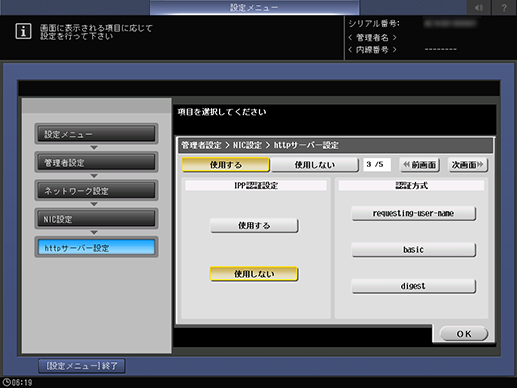Image resolution: width=517 pixels, height=388 pixels.
Task: Enable IPP認証設定 with 使用する
Action: point(254,226)
